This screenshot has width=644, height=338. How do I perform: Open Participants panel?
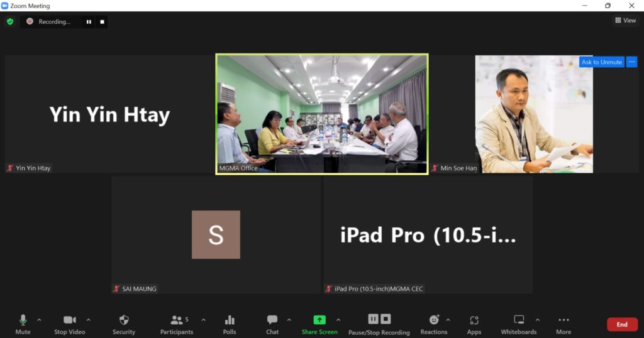[x=177, y=324]
